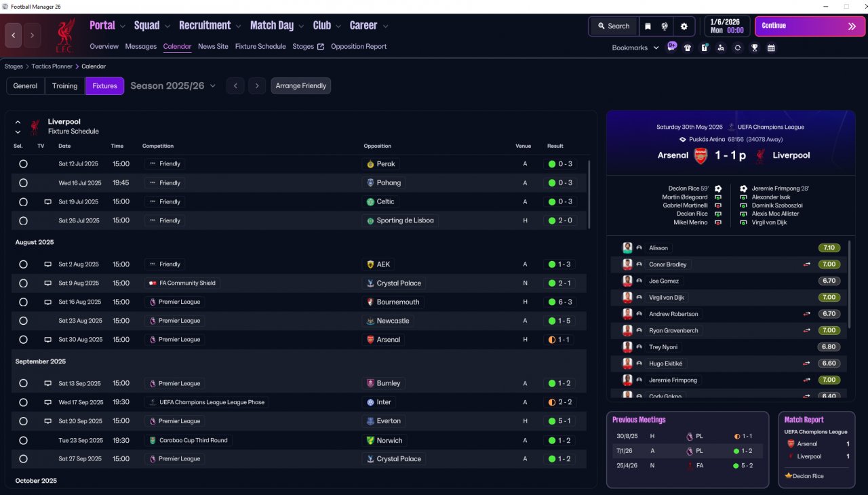Open the Season 2025/26 dropdown
The image size is (868, 495).
click(x=173, y=86)
